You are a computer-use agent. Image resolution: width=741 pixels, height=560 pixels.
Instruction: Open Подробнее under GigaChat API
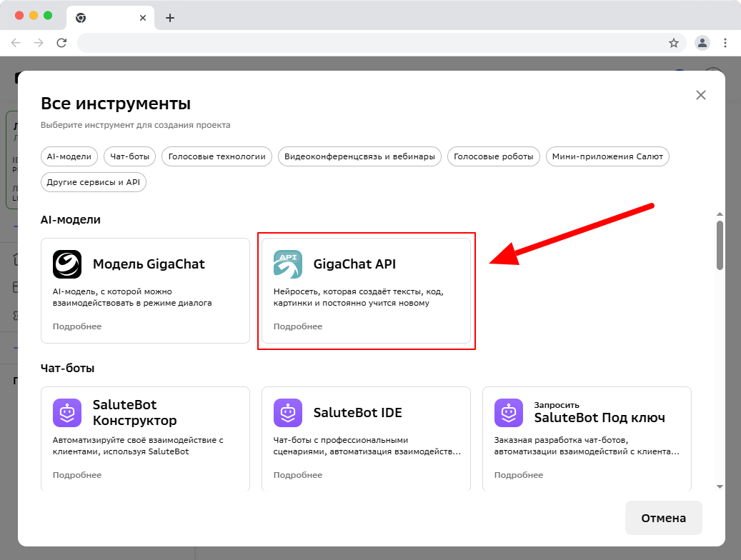(298, 326)
